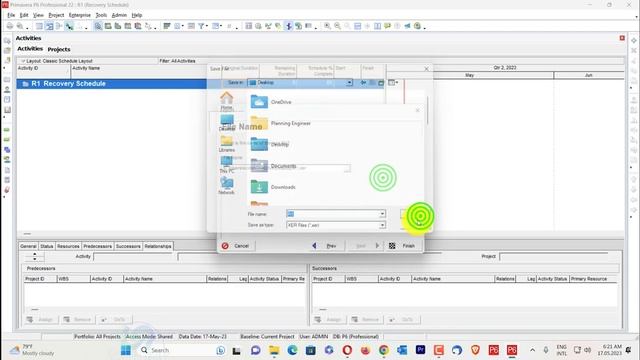Close the Save File dialog
This screenshot has height=360, width=640.
(x=426, y=69)
